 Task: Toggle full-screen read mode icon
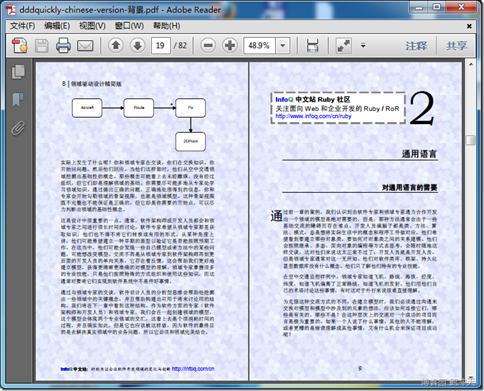344,45
